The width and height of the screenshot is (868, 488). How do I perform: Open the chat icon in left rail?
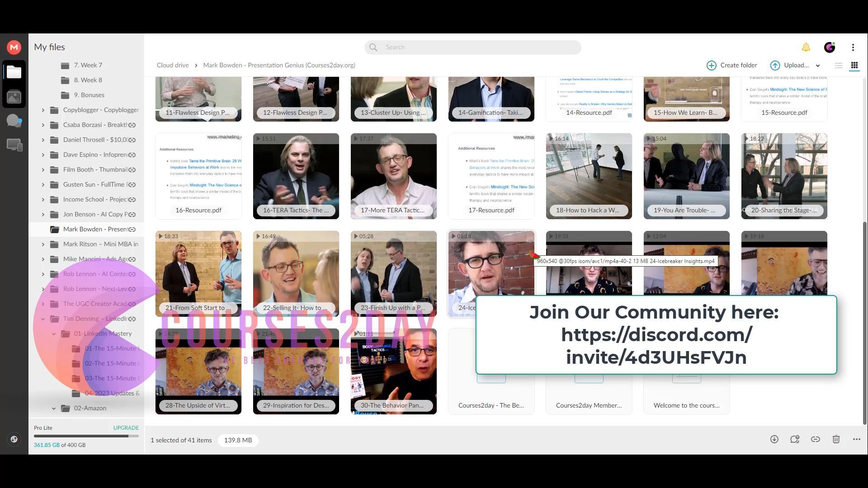click(14, 121)
